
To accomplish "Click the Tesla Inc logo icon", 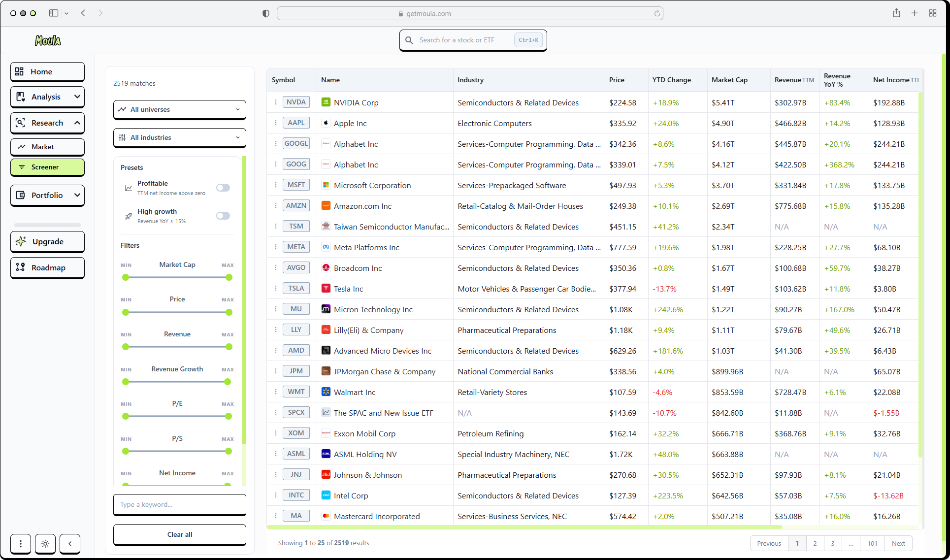I will pos(326,288).
